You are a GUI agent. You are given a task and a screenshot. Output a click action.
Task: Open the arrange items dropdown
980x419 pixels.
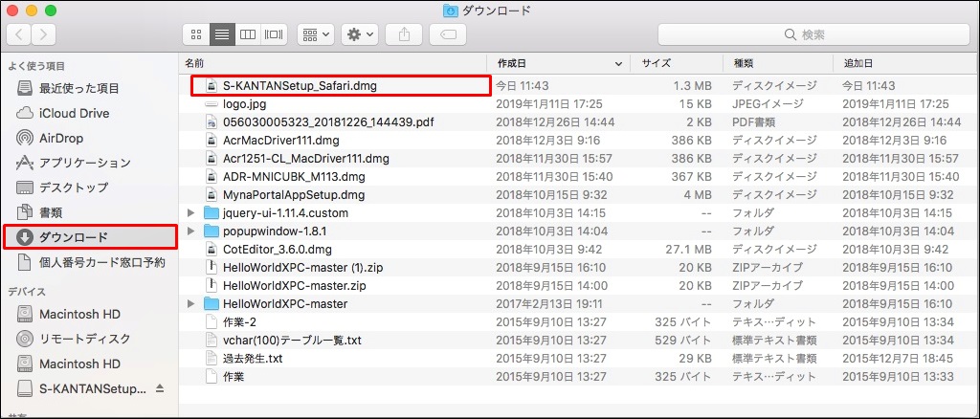(x=316, y=34)
